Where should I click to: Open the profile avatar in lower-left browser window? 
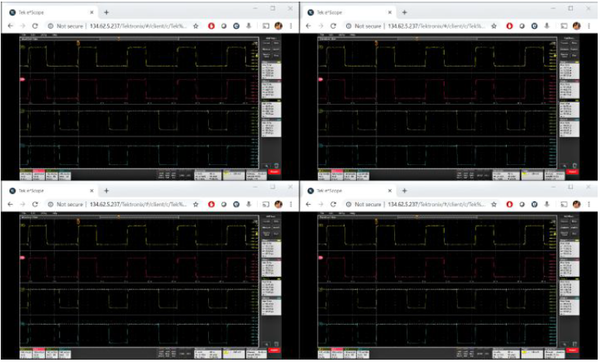279,204
